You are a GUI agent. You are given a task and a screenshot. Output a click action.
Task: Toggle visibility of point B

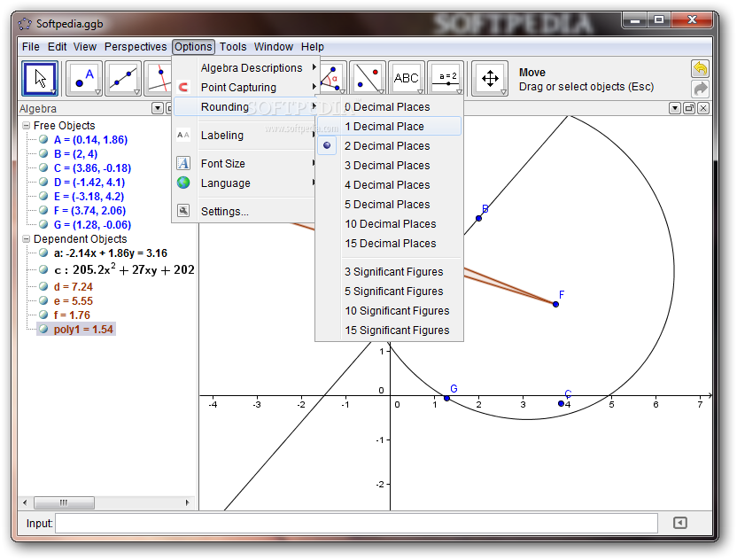pos(43,153)
